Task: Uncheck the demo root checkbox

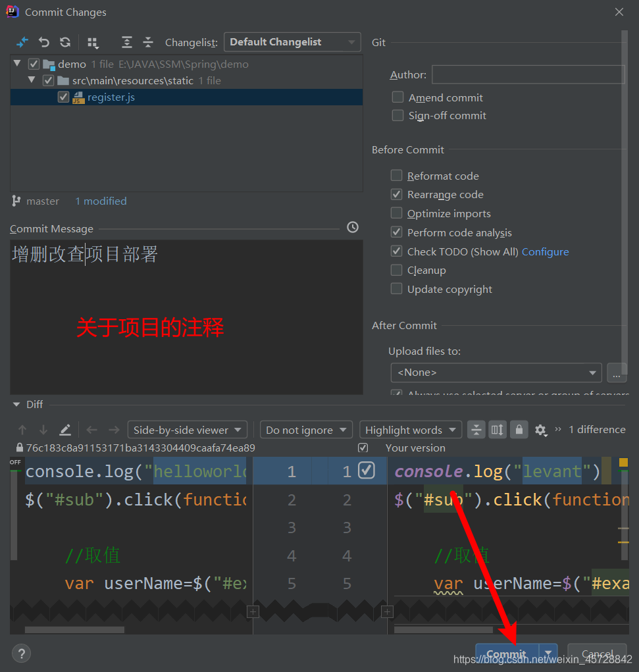Action: pos(34,65)
